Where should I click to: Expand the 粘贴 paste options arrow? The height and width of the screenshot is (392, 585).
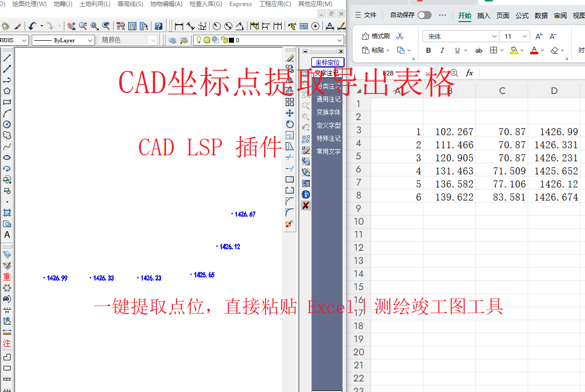click(x=388, y=50)
